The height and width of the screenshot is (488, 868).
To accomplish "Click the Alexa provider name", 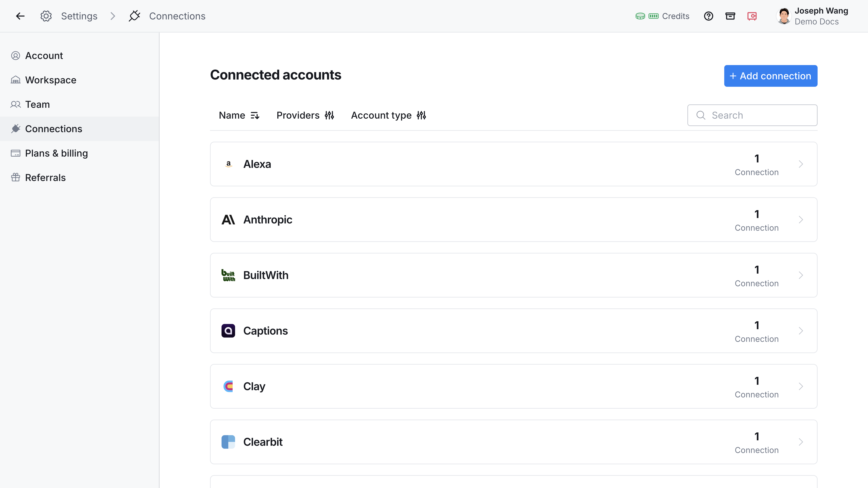I will point(257,164).
